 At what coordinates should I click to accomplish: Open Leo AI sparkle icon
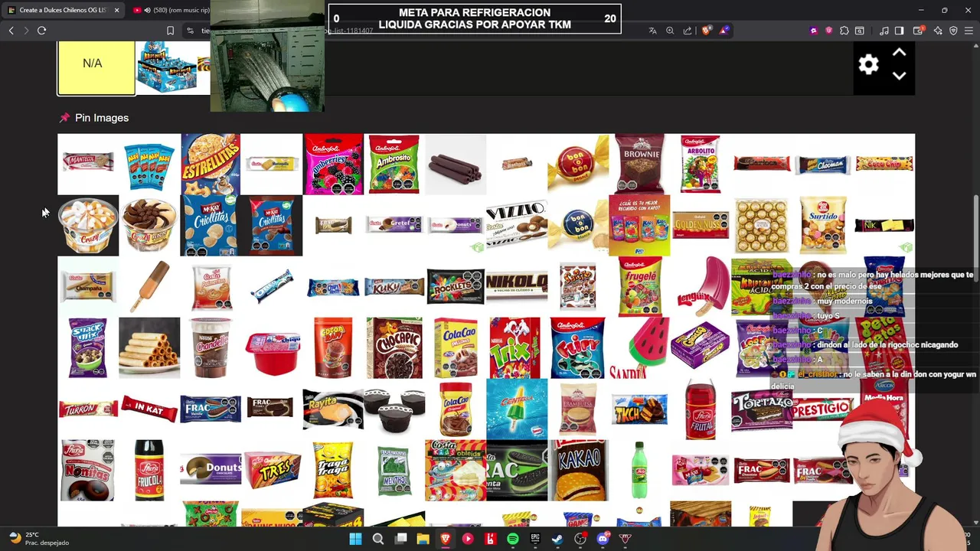[x=938, y=31]
